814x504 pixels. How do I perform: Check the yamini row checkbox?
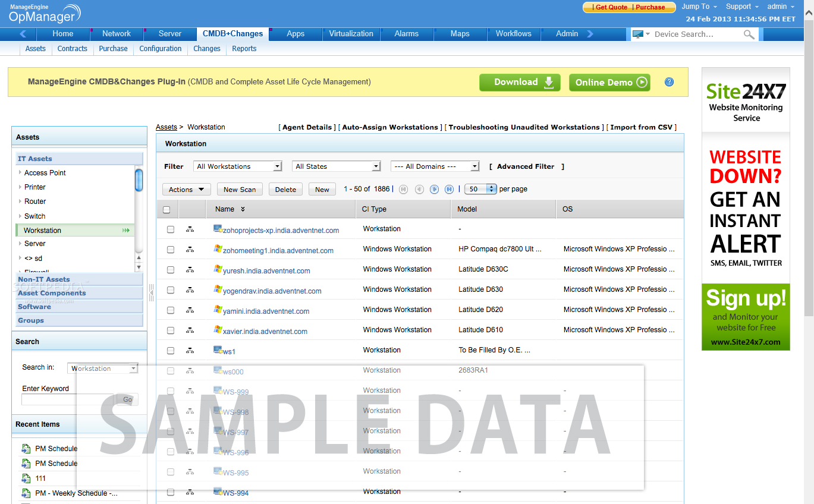pyautogui.click(x=171, y=310)
